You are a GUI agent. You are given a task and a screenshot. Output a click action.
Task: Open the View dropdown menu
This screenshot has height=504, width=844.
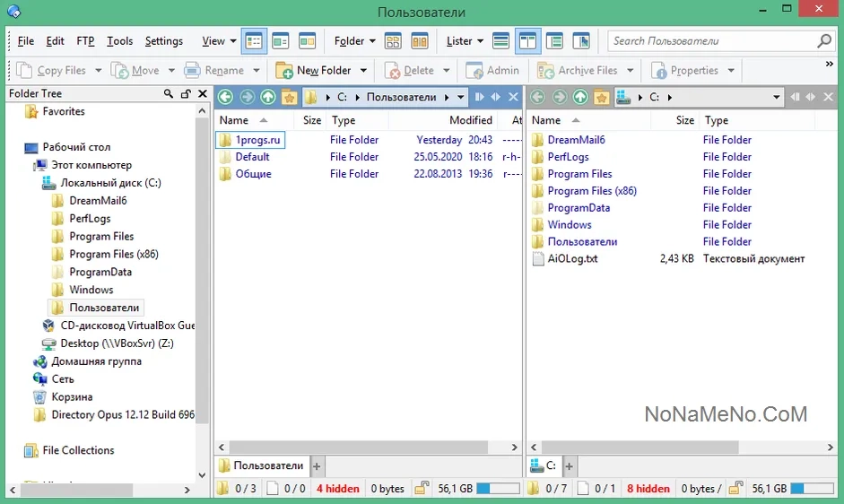pos(219,41)
